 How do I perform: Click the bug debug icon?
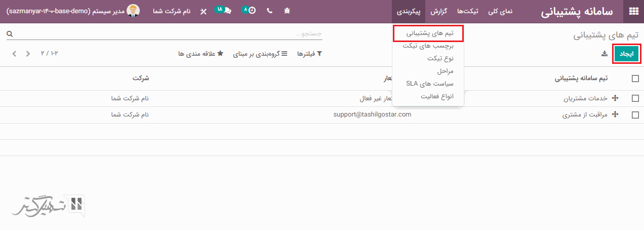288,11
